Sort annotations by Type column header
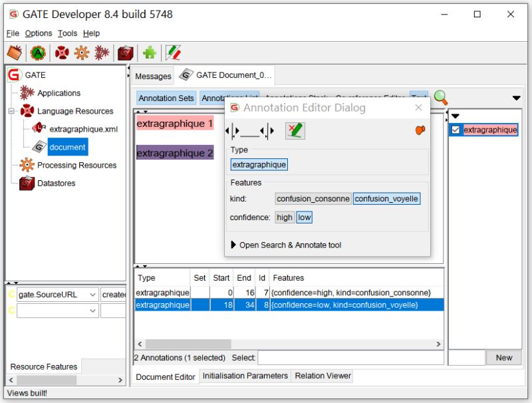 pos(162,278)
